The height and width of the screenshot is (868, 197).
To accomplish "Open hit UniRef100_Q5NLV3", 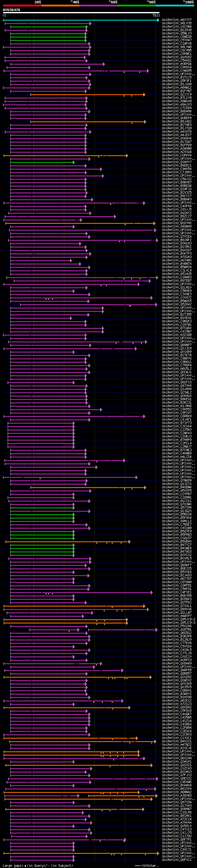I will (x=177, y=33).
